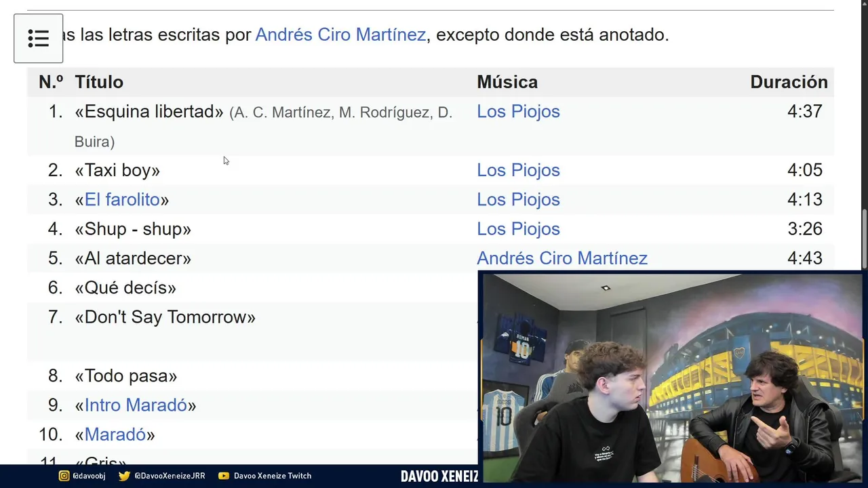
Task: Open the table of contents button
Action: point(39,39)
